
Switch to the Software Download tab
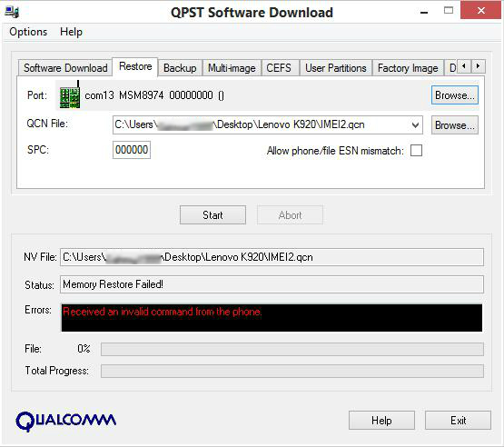coord(65,68)
